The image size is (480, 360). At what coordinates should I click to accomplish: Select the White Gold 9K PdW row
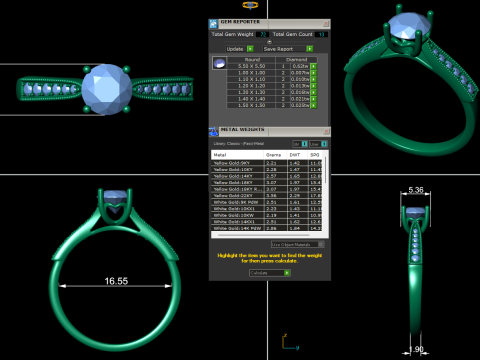coord(267,202)
